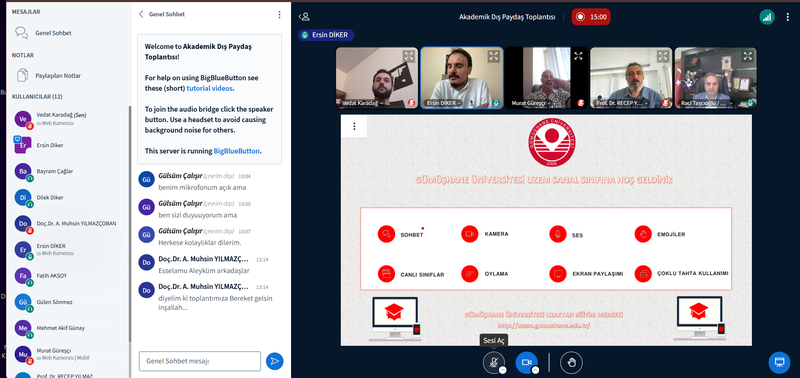Open the connection status signal icon
The image size is (800, 378).
766,17
